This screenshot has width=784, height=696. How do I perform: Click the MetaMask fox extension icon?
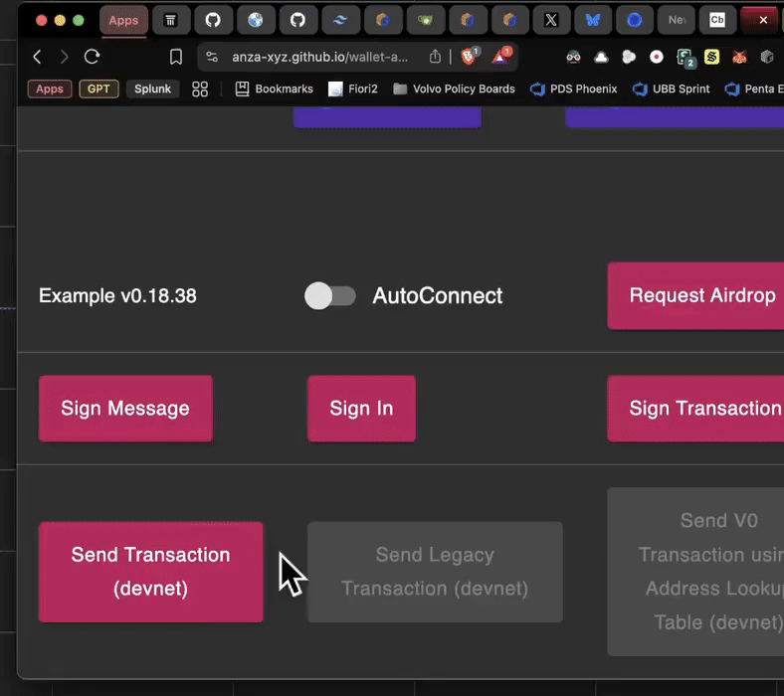pos(739,57)
